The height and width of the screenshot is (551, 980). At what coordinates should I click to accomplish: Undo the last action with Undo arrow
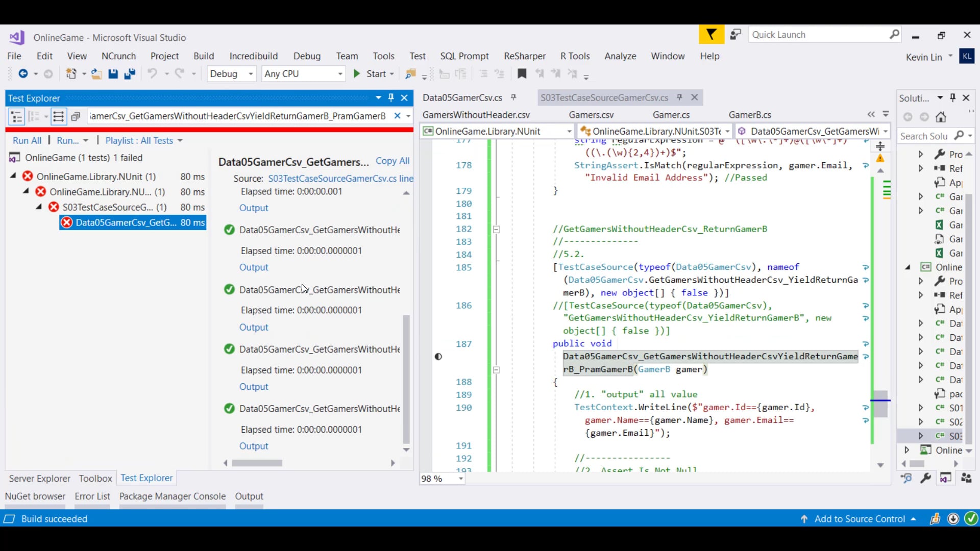pyautogui.click(x=153, y=74)
